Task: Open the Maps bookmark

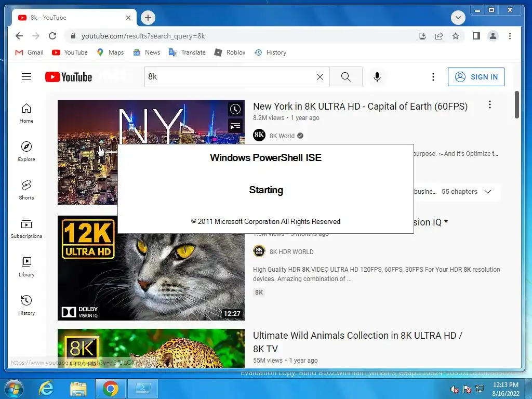Action: coord(110,52)
